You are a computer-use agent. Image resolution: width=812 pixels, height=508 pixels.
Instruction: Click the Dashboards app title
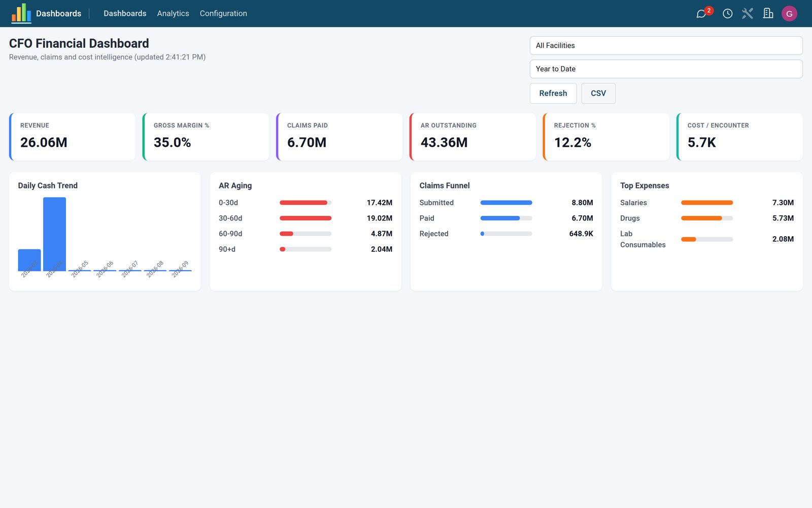(58, 13)
